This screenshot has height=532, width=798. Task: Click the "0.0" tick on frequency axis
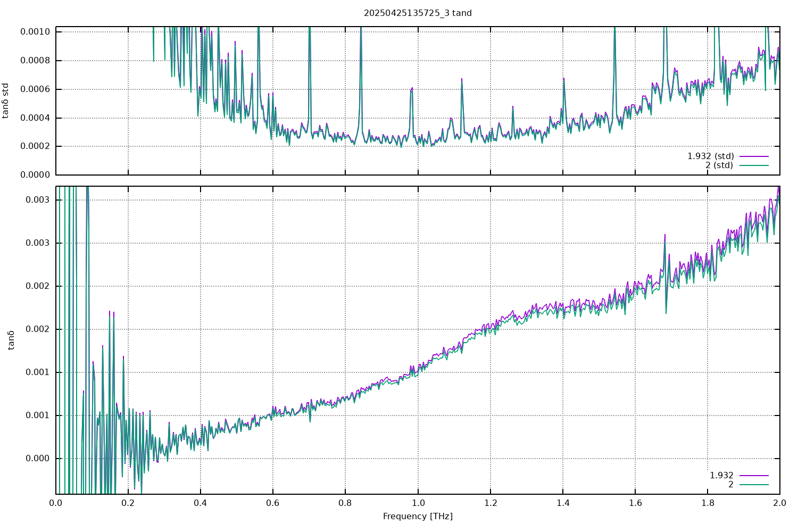56,503
